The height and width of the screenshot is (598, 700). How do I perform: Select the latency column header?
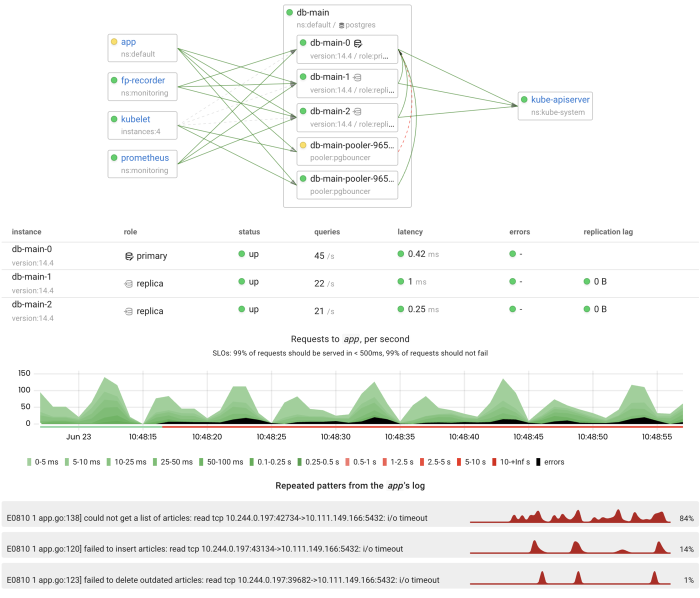(x=410, y=232)
